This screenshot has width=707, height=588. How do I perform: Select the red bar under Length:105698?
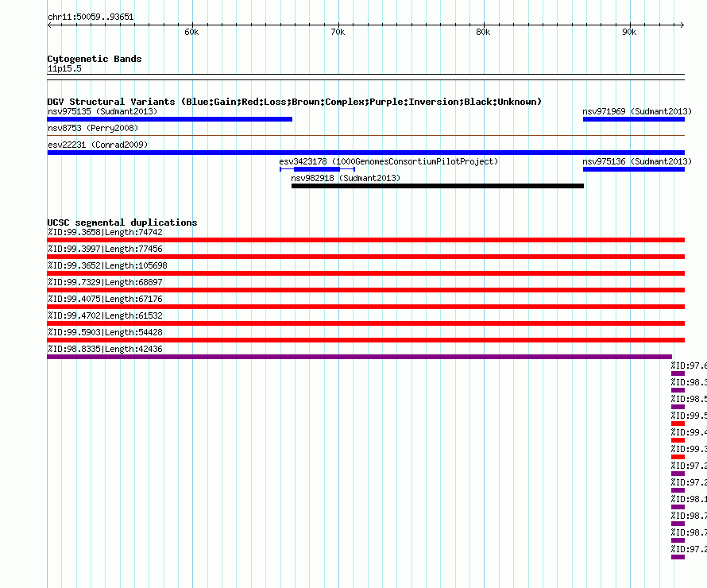tap(365, 273)
